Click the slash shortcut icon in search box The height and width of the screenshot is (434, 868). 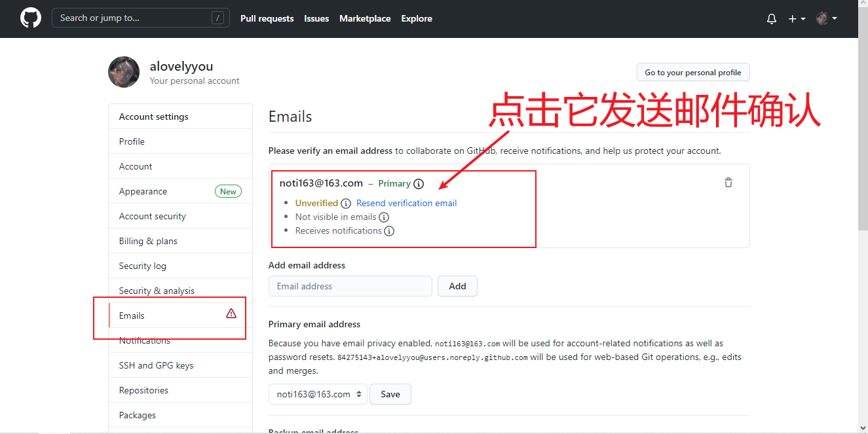click(217, 18)
